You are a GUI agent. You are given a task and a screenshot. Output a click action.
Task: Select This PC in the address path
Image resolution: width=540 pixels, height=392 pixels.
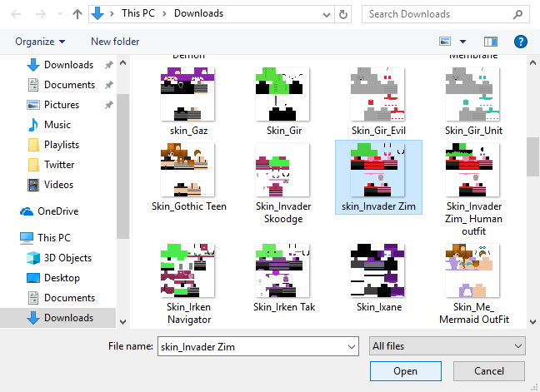coord(138,13)
